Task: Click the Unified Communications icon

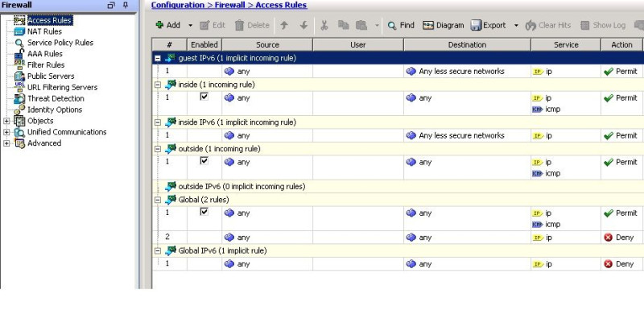Action: [x=19, y=132]
